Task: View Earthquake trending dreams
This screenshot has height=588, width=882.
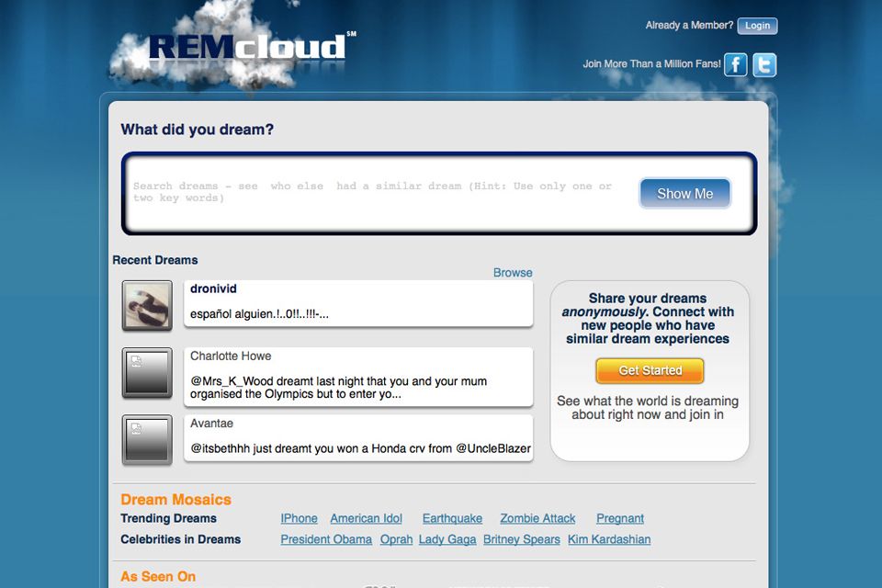Action: (452, 518)
